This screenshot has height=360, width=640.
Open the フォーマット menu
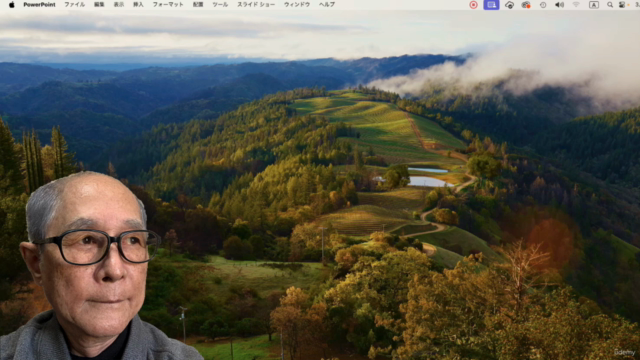coord(168,5)
